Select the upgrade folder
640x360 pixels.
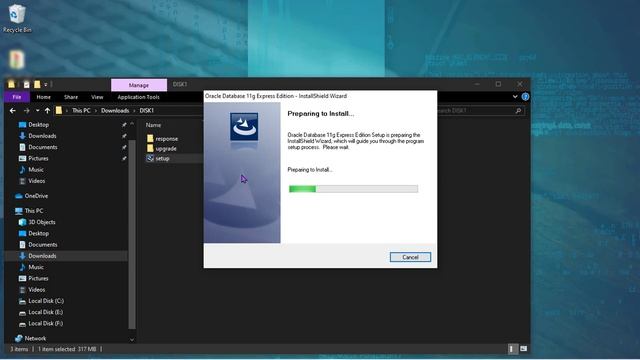tap(166, 149)
